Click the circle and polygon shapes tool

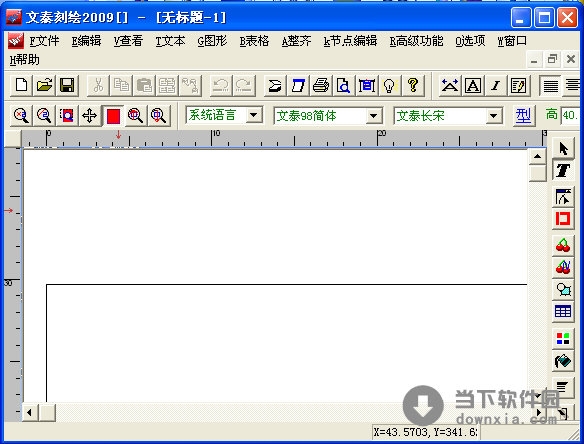click(x=563, y=289)
